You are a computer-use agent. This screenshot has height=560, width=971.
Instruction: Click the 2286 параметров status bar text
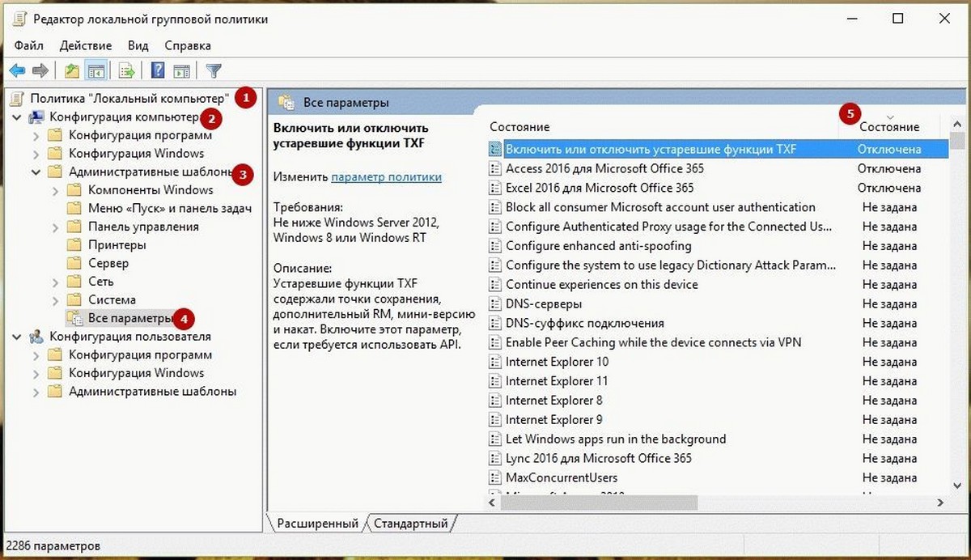[53, 545]
